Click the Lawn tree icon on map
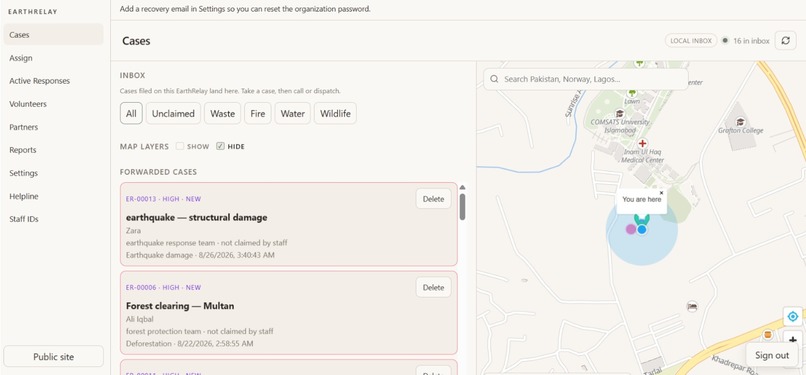The height and width of the screenshot is (375, 806). 632,93
